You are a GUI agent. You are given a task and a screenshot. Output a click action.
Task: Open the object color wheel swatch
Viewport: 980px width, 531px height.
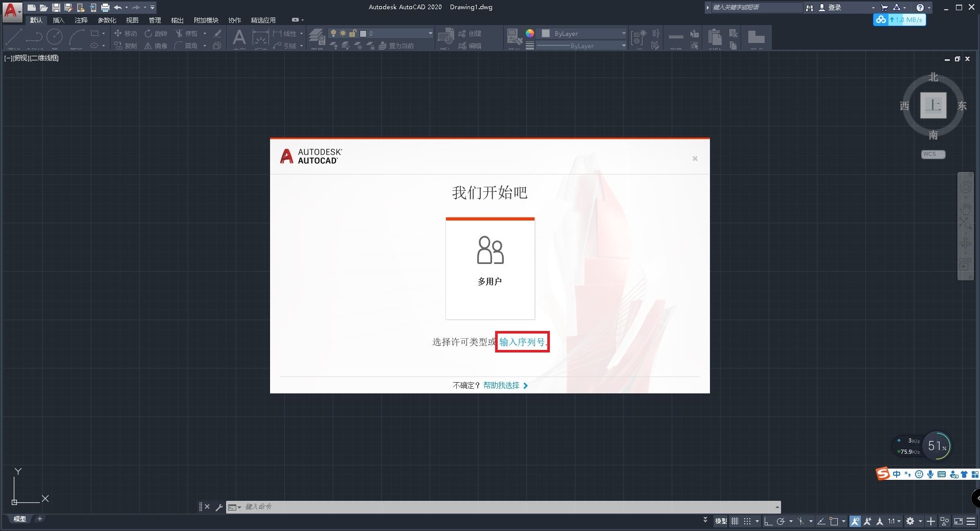530,33
